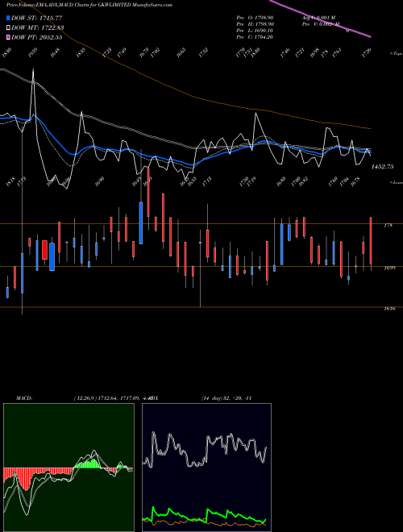Click the top axis label 1726 at far right
403x532 pixels.
click(x=367, y=53)
